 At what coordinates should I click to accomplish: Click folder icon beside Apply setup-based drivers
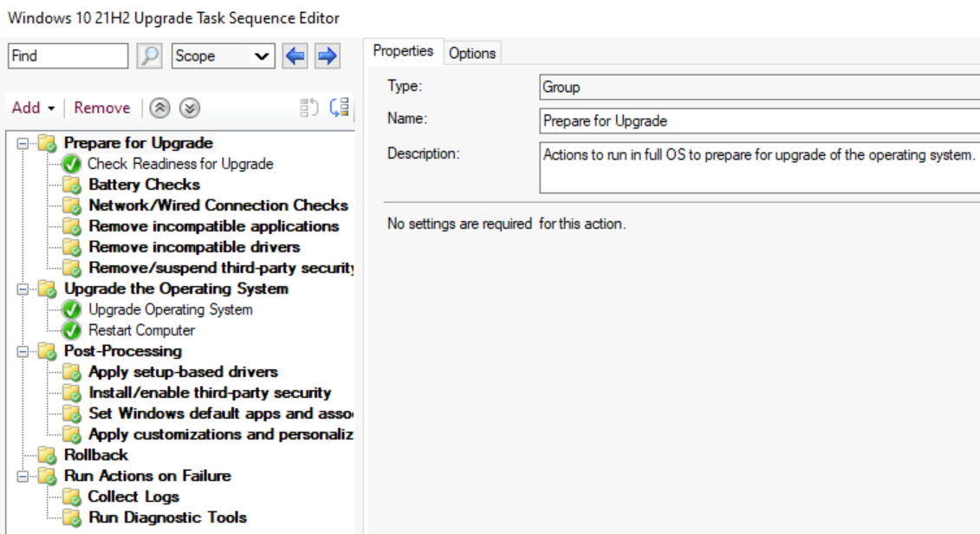(72, 372)
